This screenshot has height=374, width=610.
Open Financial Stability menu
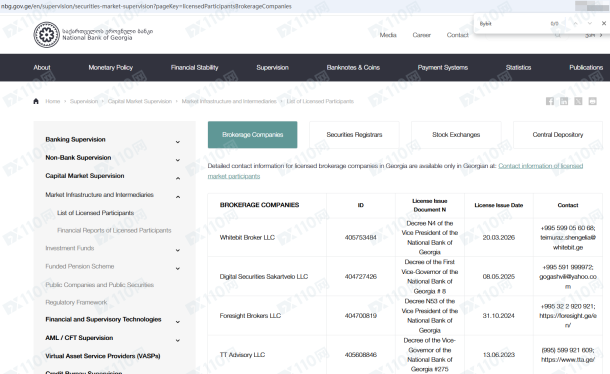(195, 67)
